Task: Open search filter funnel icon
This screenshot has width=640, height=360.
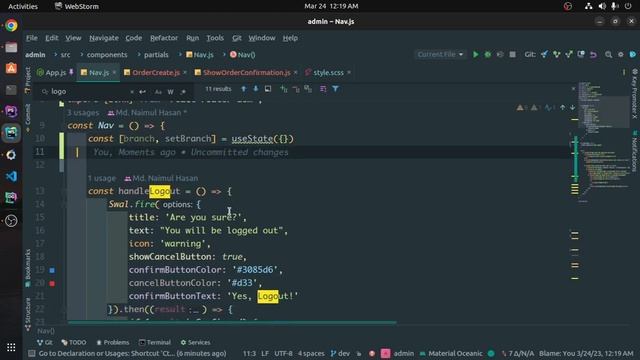Action: (x=335, y=89)
